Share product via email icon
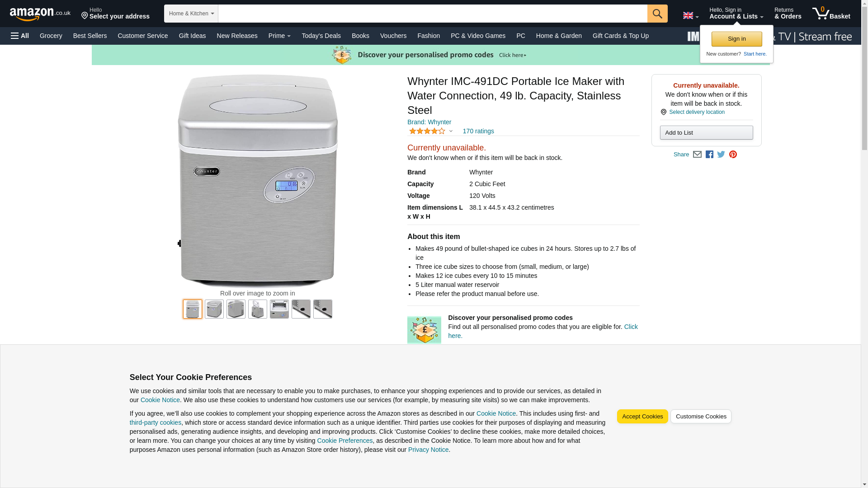Screen dimensions: 868x488 697,155
